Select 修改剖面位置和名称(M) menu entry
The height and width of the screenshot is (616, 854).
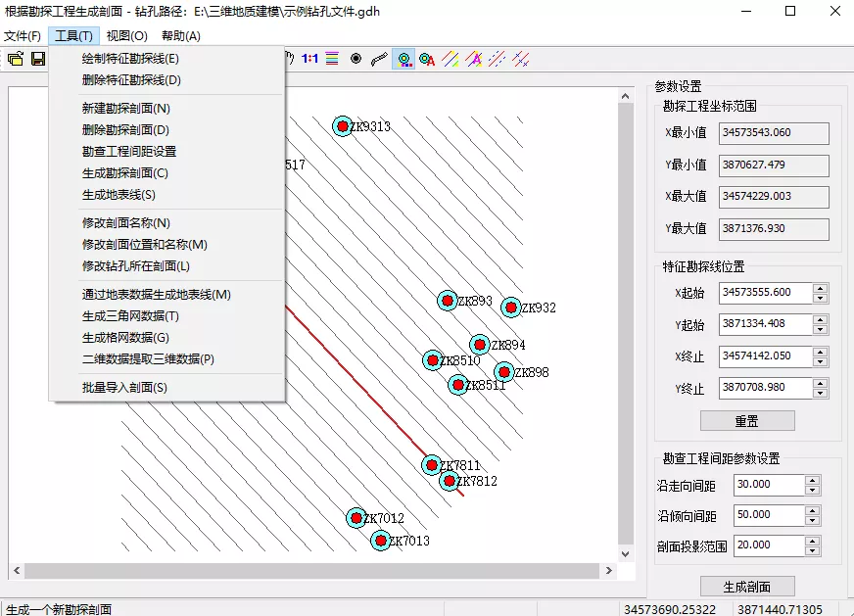point(166,245)
